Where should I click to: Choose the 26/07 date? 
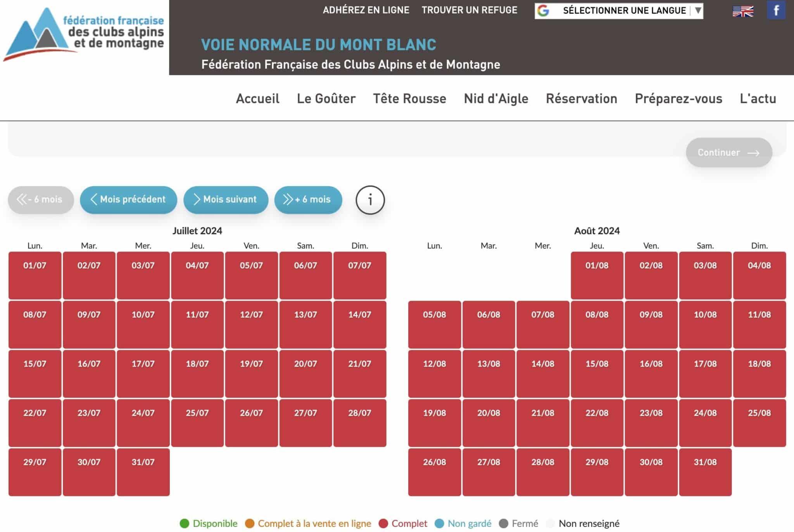point(251,423)
